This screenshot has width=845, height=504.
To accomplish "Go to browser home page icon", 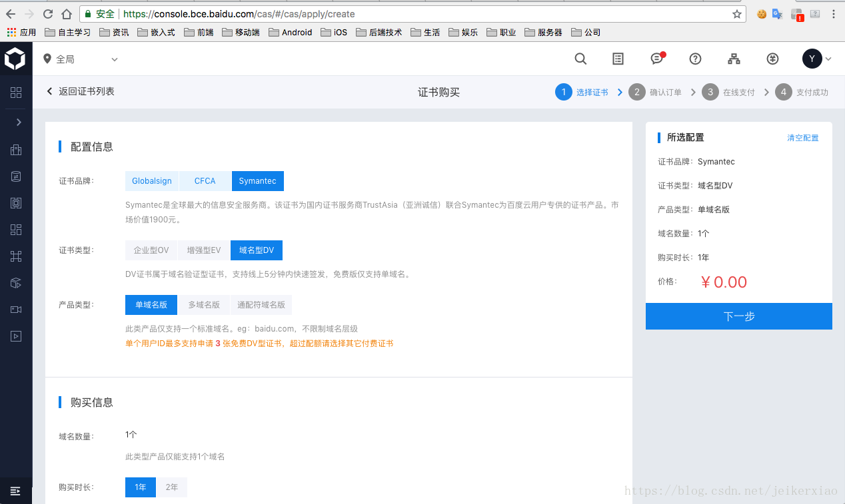I will pos(67,14).
